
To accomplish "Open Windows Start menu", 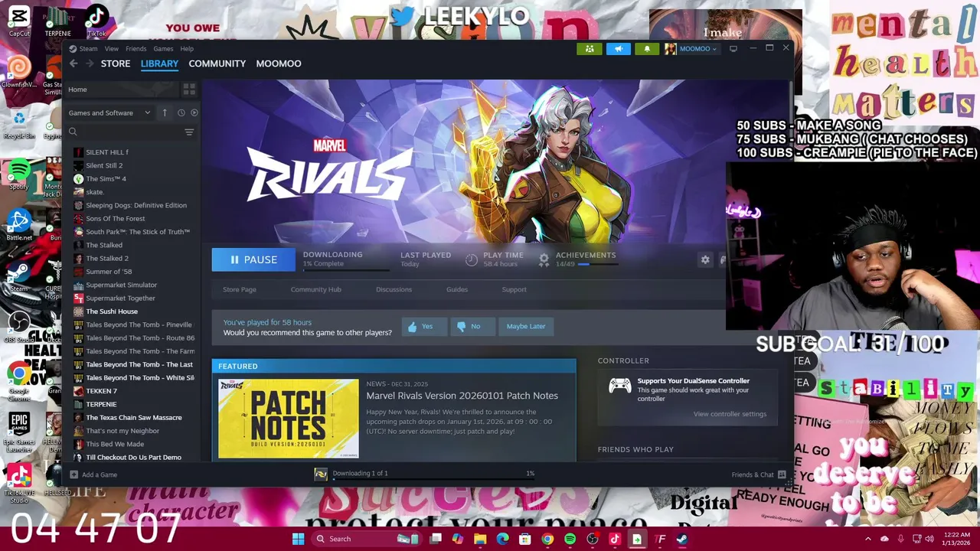I will point(298,539).
